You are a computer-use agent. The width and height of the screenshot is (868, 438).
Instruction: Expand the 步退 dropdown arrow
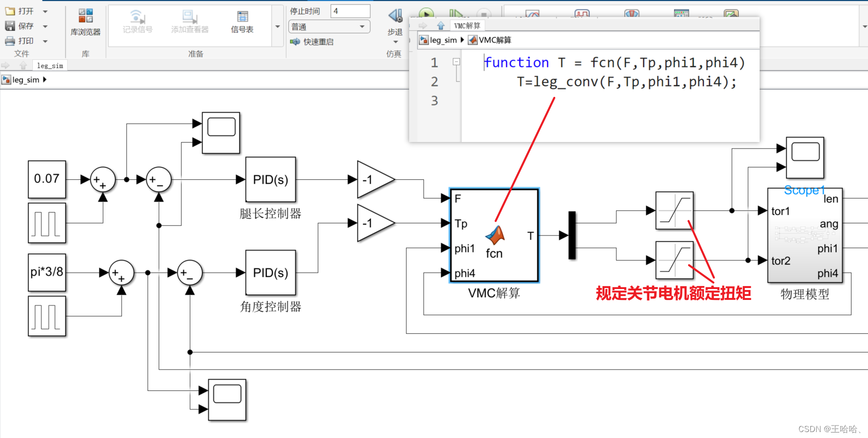395,42
